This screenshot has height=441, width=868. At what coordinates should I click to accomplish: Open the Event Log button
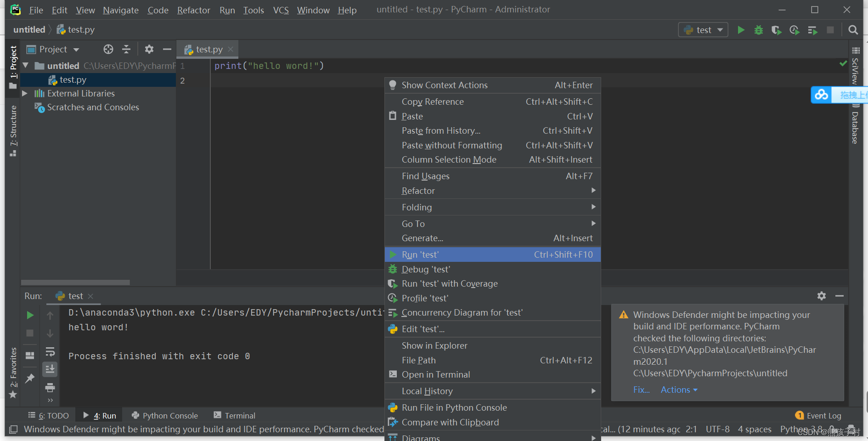818,416
